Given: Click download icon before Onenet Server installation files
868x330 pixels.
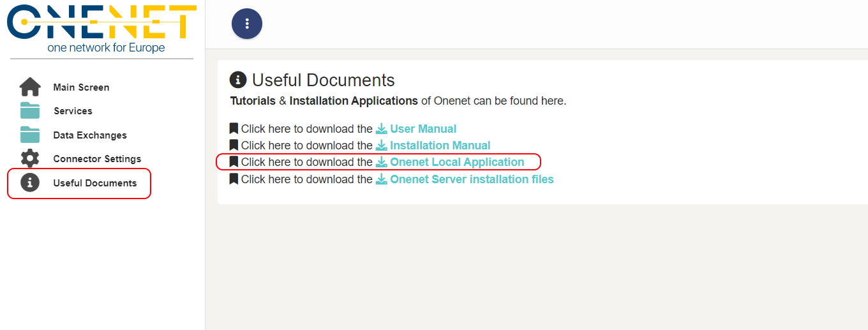Looking at the screenshot, I should (382, 179).
